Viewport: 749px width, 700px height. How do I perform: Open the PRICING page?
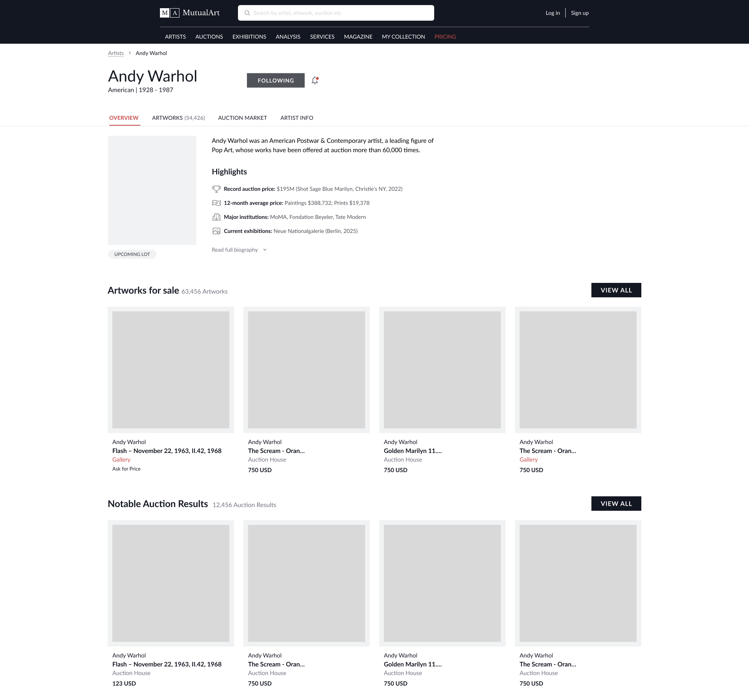(x=445, y=37)
